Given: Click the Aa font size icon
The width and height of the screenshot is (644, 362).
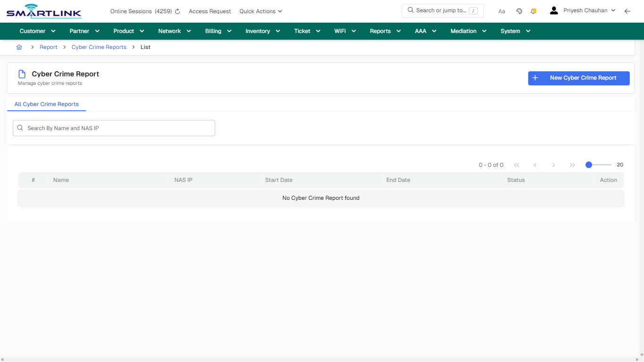Looking at the screenshot, I should point(502,11).
